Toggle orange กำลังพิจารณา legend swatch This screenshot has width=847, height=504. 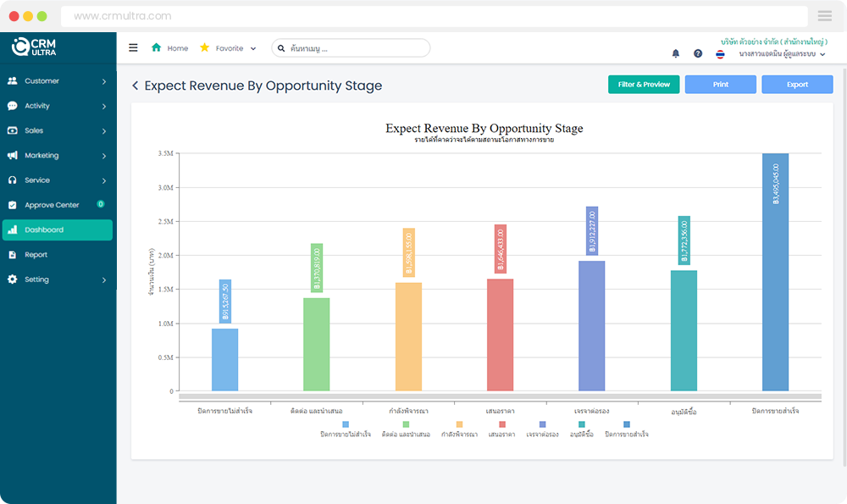click(460, 424)
